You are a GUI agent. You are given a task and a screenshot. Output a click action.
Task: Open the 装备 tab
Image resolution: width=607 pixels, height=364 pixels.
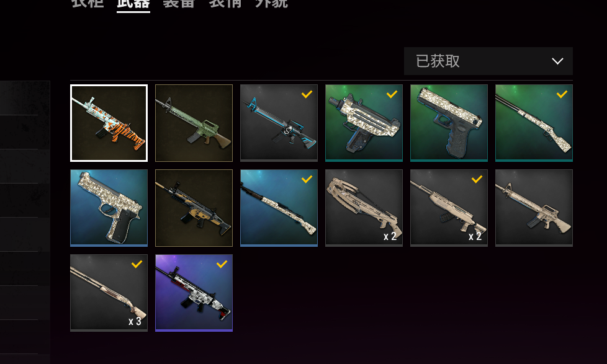179,4
